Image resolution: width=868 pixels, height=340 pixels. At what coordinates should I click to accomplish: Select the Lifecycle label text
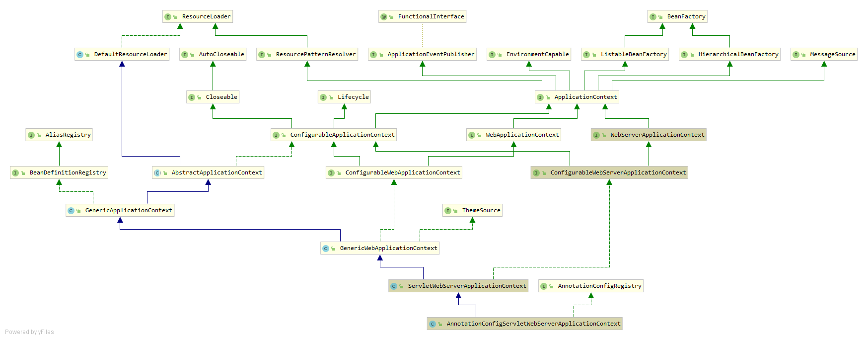click(x=353, y=97)
